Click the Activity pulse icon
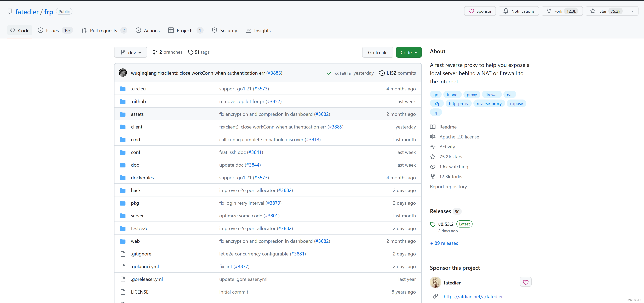644x303 pixels. pos(433,147)
